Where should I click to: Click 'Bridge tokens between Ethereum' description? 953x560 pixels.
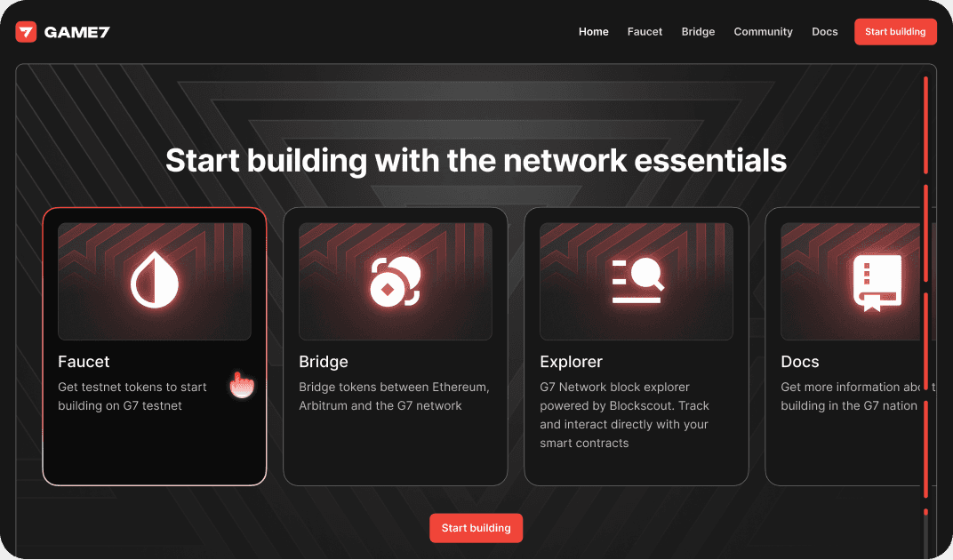point(394,396)
